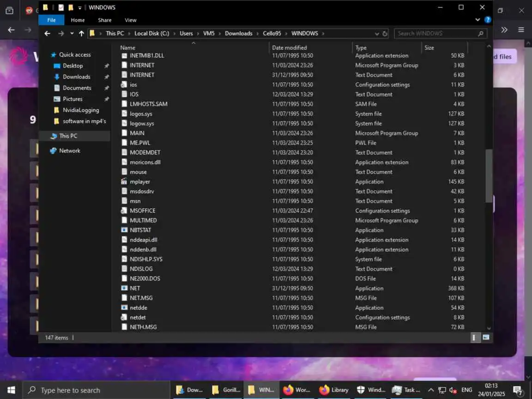
Task: Select NET application icon
Action: (x=124, y=288)
